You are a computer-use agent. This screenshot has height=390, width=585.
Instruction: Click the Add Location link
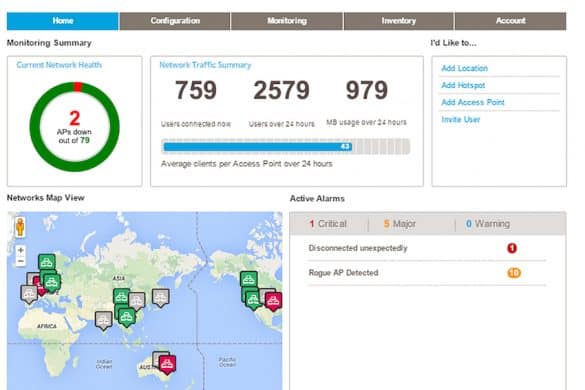click(464, 68)
